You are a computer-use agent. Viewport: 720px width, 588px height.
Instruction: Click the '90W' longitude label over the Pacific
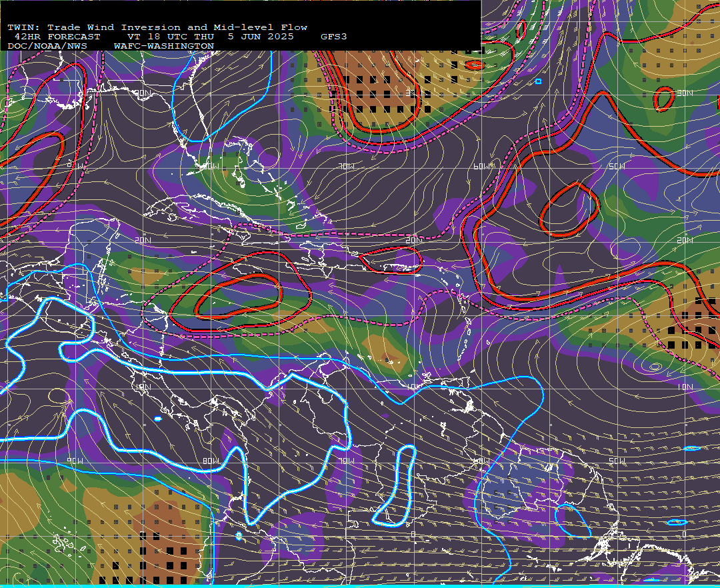pos(76,461)
